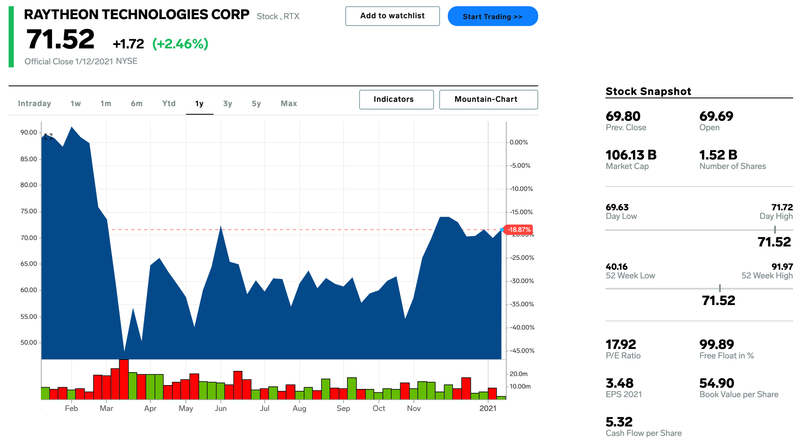
Task: Click the 91.97 52 Week High value
Action: click(x=782, y=266)
